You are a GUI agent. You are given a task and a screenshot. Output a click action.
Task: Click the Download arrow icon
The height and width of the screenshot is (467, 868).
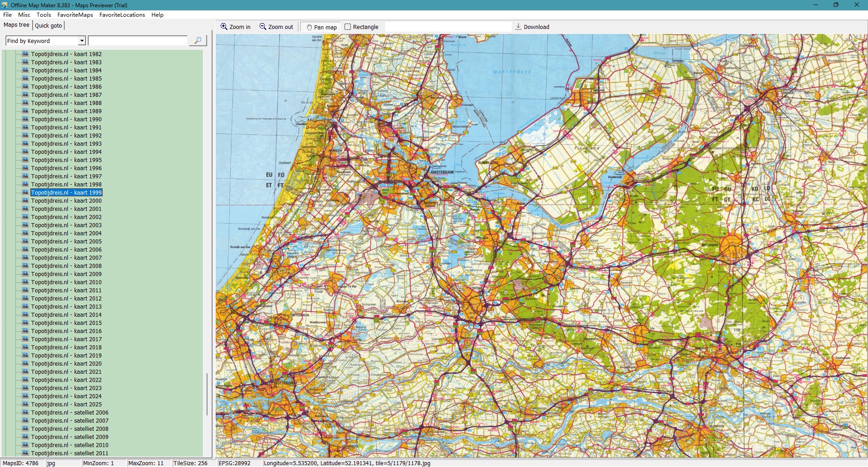[519, 27]
